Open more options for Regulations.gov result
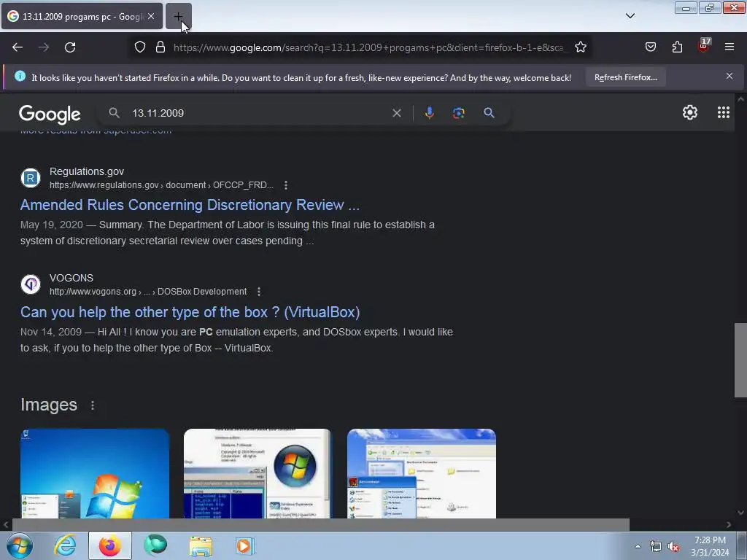Image resolution: width=747 pixels, height=560 pixels. click(x=286, y=185)
